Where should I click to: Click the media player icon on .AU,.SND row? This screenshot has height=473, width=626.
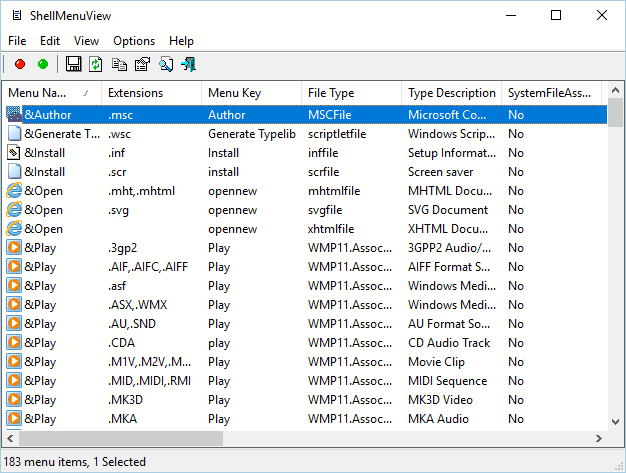click(14, 323)
